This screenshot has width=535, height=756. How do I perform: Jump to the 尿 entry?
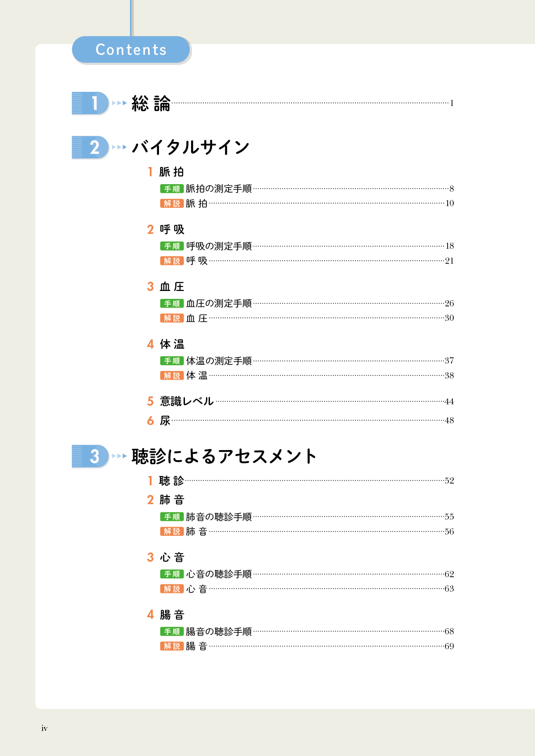point(165,421)
